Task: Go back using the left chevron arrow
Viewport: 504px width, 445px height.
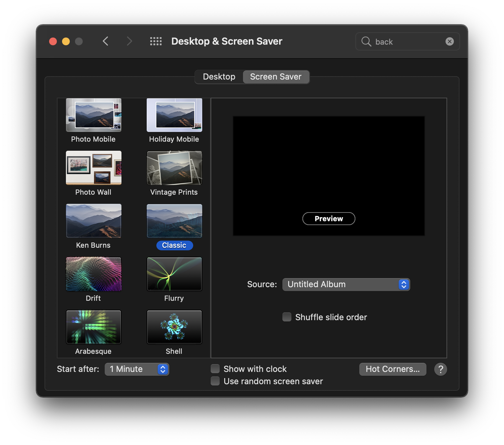Action: pyautogui.click(x=105, y=41)
